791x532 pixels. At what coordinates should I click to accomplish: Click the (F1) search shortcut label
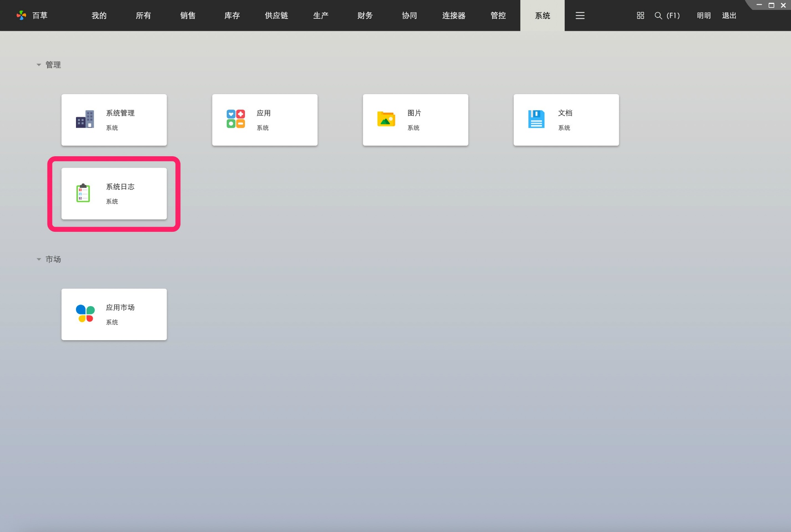tap(673, 15)
